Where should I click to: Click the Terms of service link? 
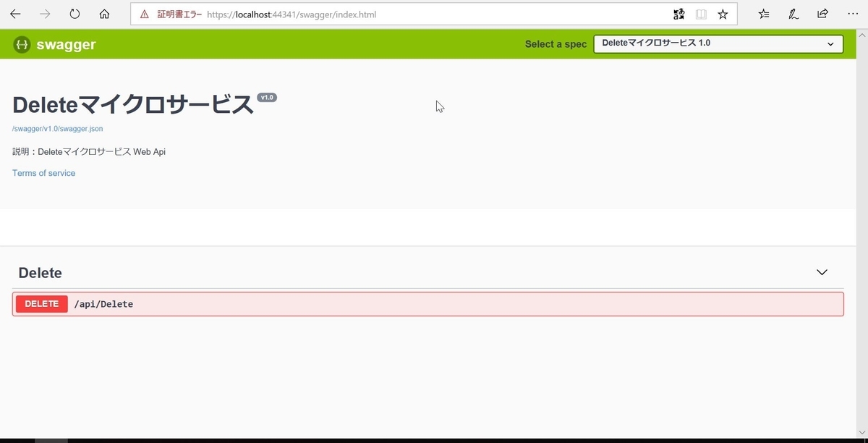(x=43, y=173)
